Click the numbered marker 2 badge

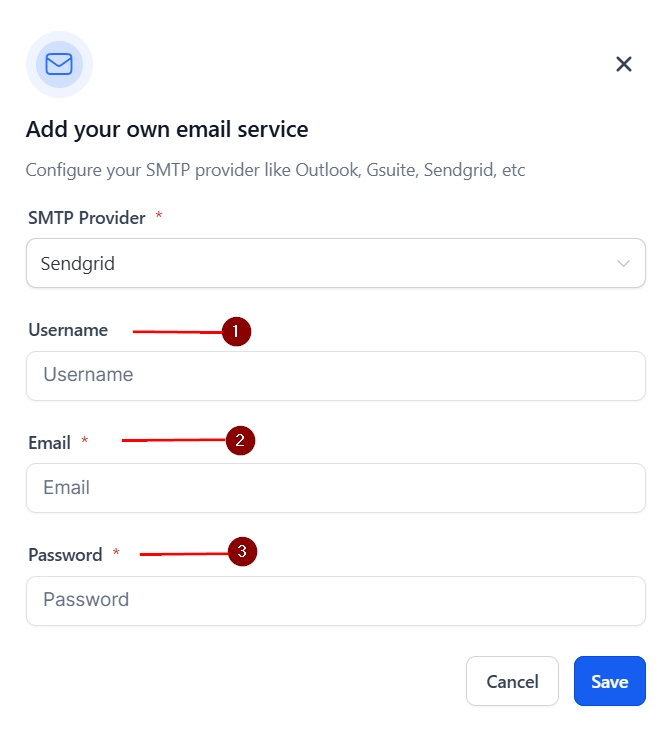click(241, 440)
